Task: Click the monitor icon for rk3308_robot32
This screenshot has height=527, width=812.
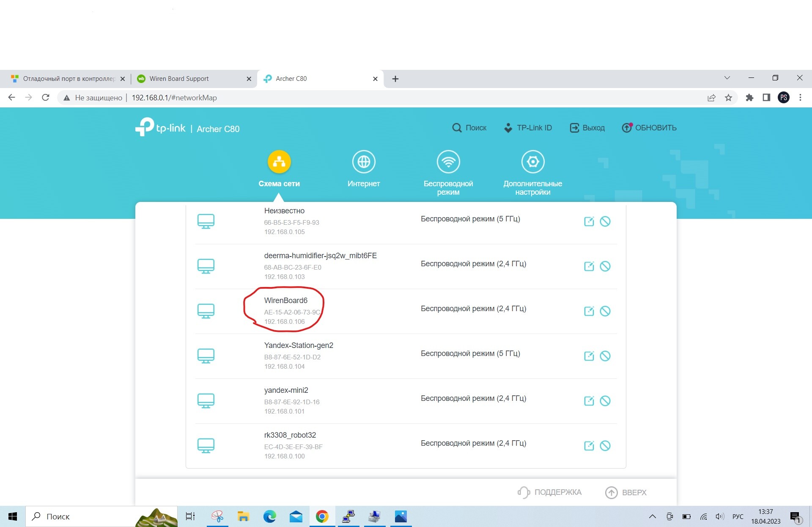Action: [206, 446]
